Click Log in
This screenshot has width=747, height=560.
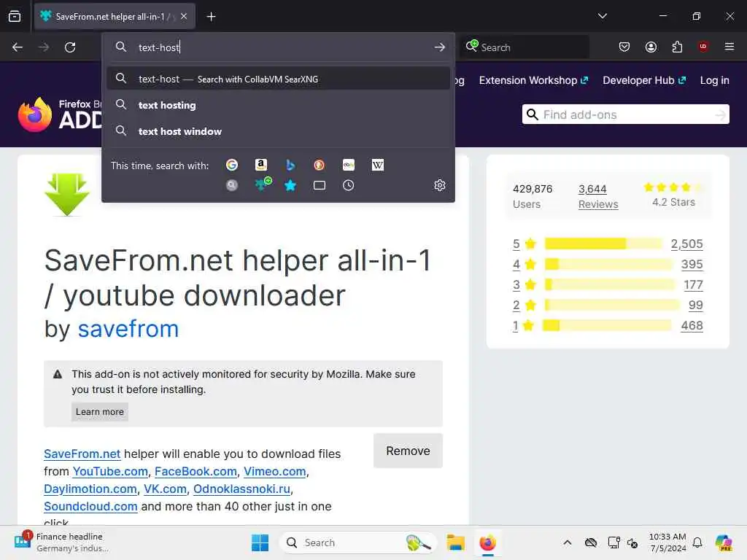point(715,80)
